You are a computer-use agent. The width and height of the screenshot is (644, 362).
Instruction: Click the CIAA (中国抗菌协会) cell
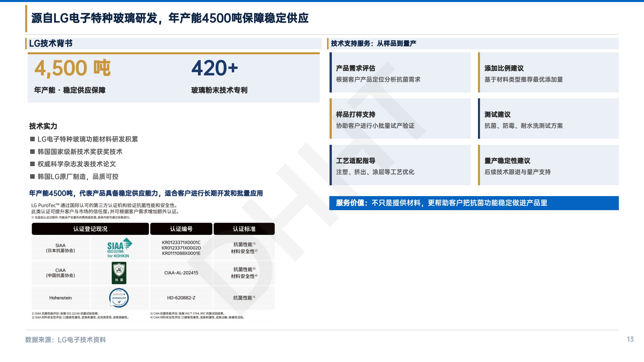tap(60, 273)
